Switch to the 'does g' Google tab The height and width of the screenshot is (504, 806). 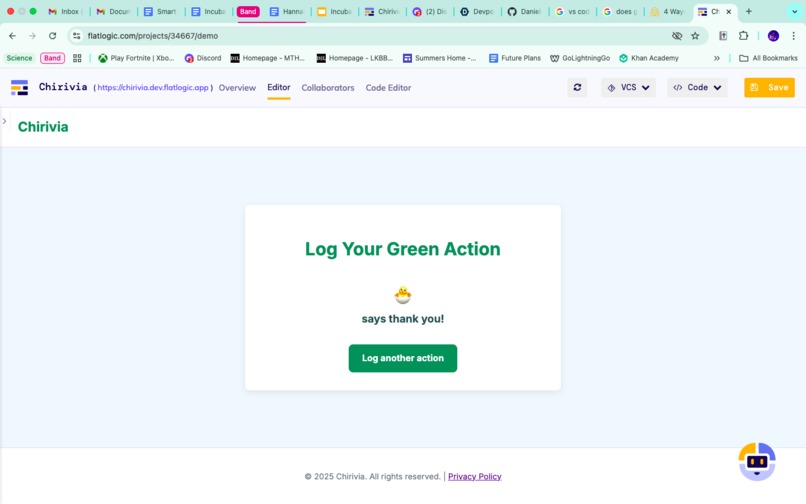coord(620,11)
